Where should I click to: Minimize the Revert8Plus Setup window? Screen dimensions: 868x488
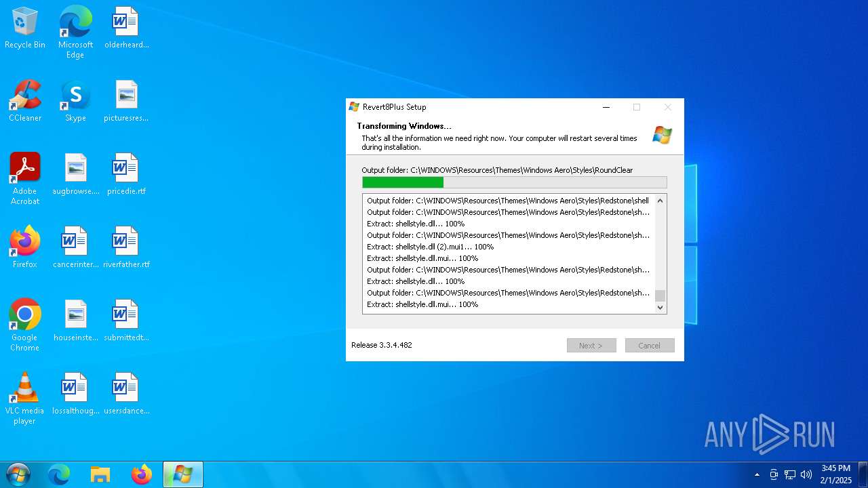606,107
